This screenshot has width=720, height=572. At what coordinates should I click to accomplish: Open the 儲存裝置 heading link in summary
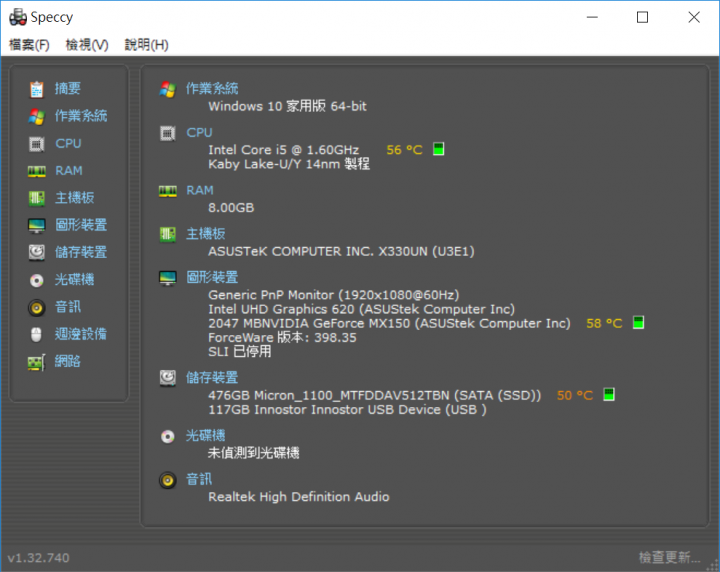coord(212,378)
